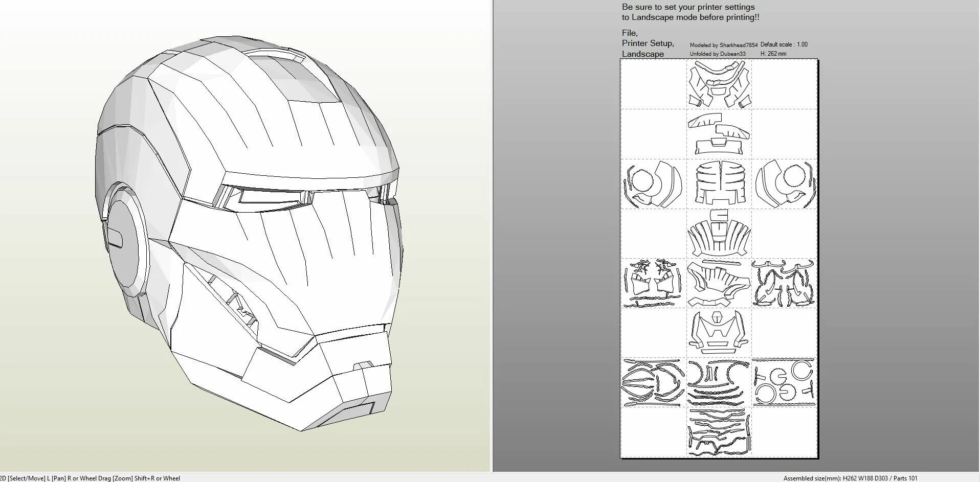Select seventh-row left page of curved strips
Viewport: 980px width, 482px height.
tap(654, 382)
